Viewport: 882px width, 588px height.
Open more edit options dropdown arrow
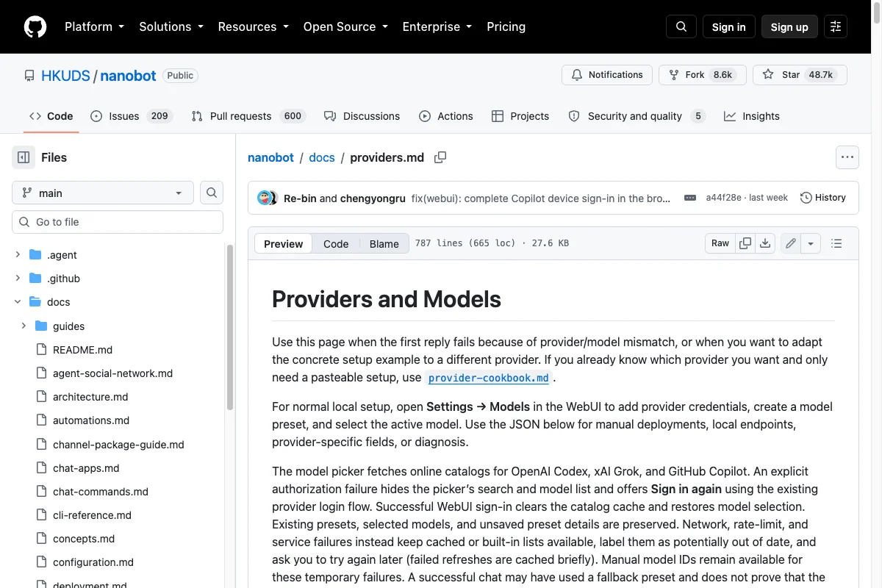(x=811, y=243)
